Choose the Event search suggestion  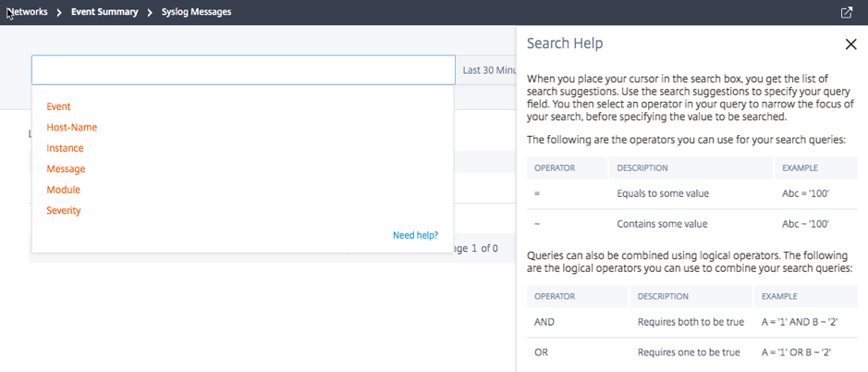(58, 106)
